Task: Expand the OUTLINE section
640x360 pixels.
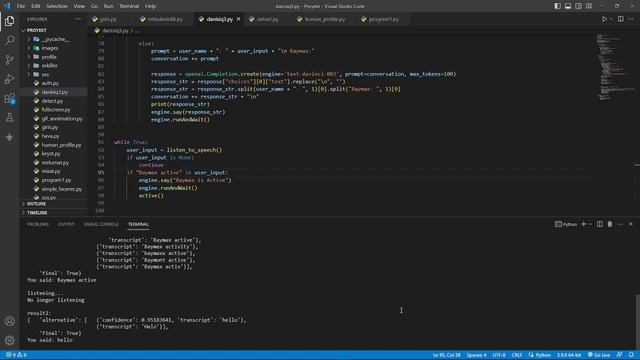Action: 36,204
